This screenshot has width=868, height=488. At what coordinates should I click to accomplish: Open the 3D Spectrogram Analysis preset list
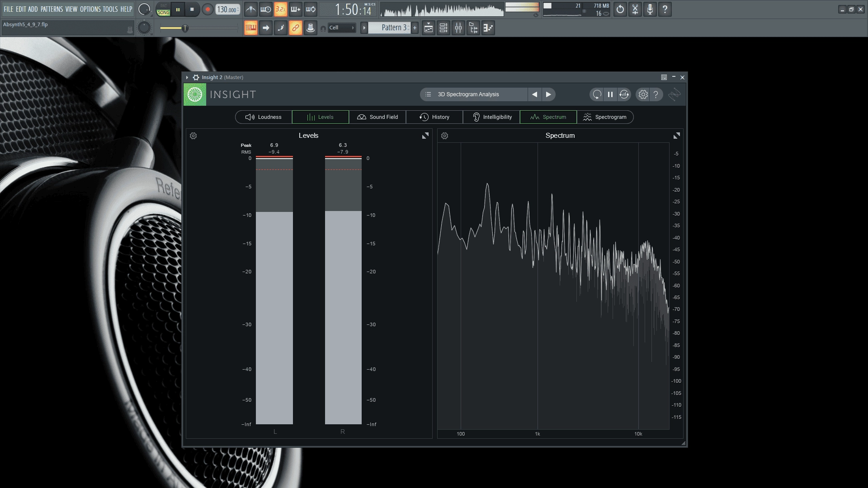click(473, 94)
